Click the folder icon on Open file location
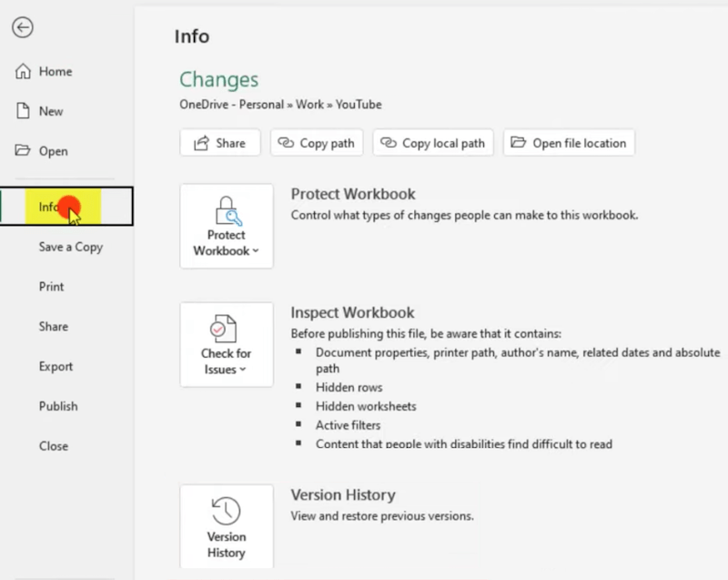The width and height of the screenshot is (728, 580). (518, 142)
